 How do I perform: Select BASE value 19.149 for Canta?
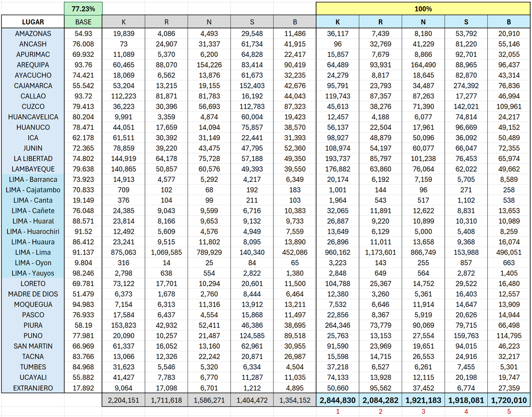pyautogui.click(x=83, y=200)
